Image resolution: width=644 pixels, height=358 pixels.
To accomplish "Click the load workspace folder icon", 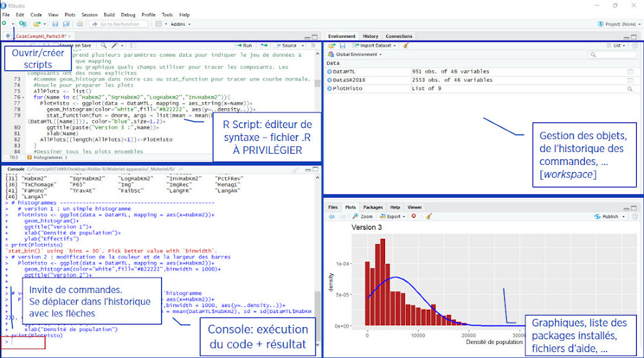I will pos(332,46).
